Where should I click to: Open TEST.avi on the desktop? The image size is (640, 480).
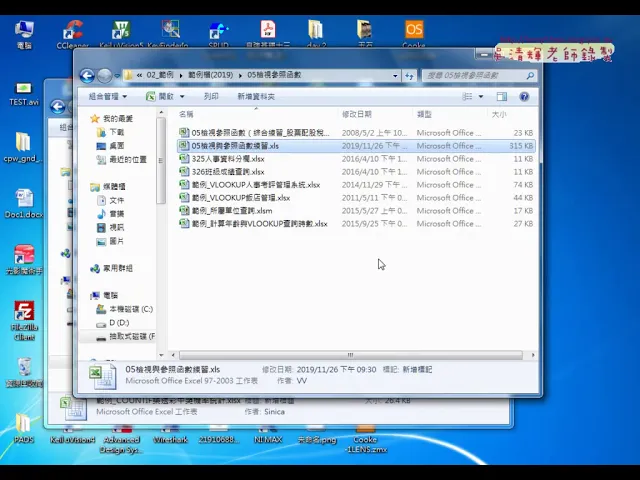click(24, 94)
